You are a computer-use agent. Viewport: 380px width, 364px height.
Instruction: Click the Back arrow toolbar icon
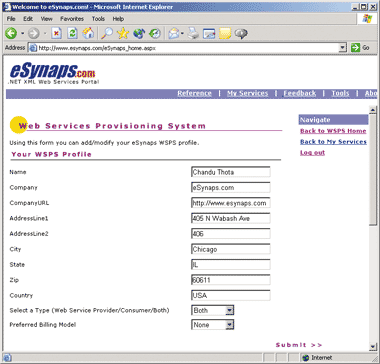[11, 33]
